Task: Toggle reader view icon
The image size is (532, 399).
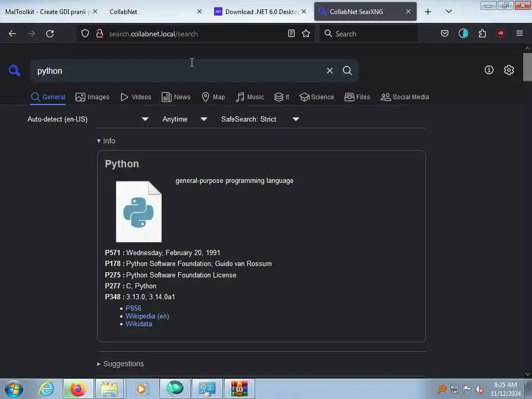Action: pos(291,33)
